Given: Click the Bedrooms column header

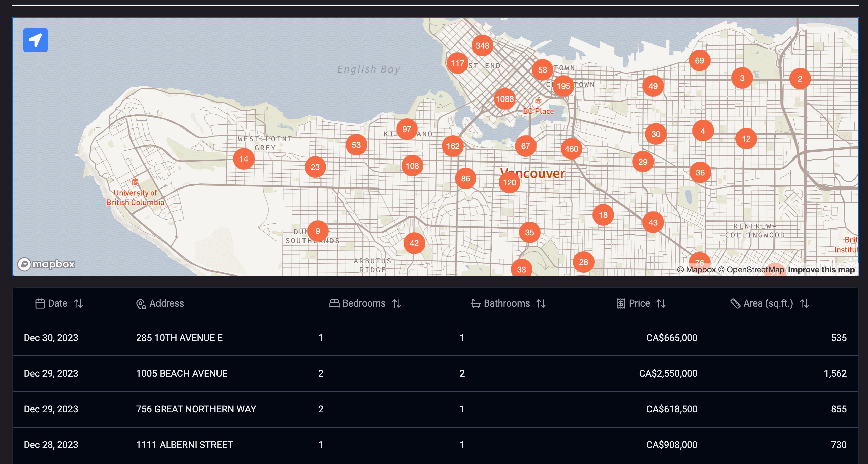Looking at the screenshot, I should (x=365, y=303).
